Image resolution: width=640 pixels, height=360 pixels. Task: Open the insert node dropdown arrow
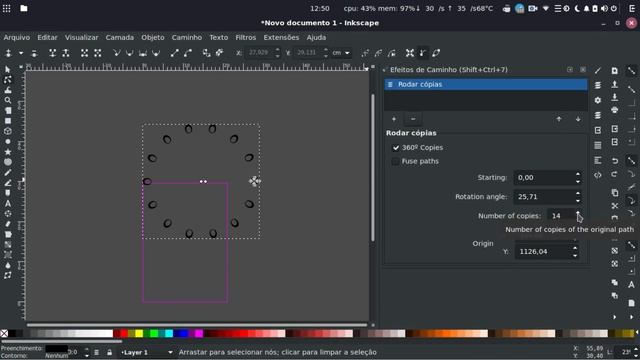click(21, 53)
